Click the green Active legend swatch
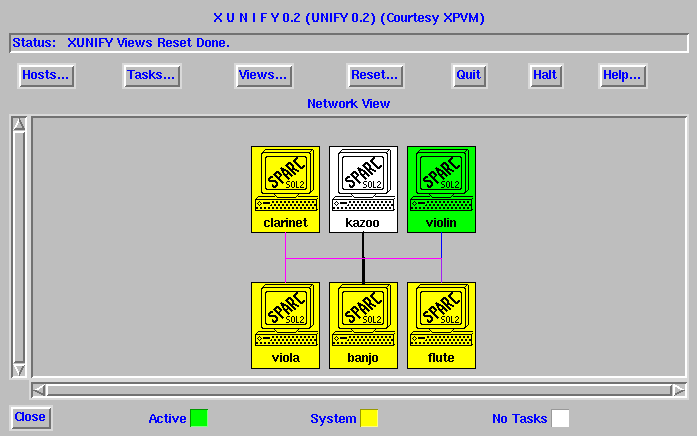This screenshot has height=436, width=697. (x=199, y=418)
